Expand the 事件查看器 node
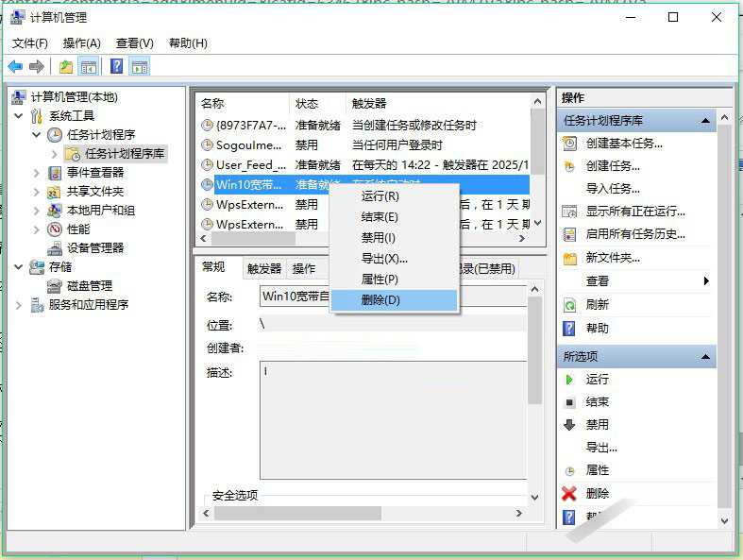This screenshot has width=743, height=560. 37,173
